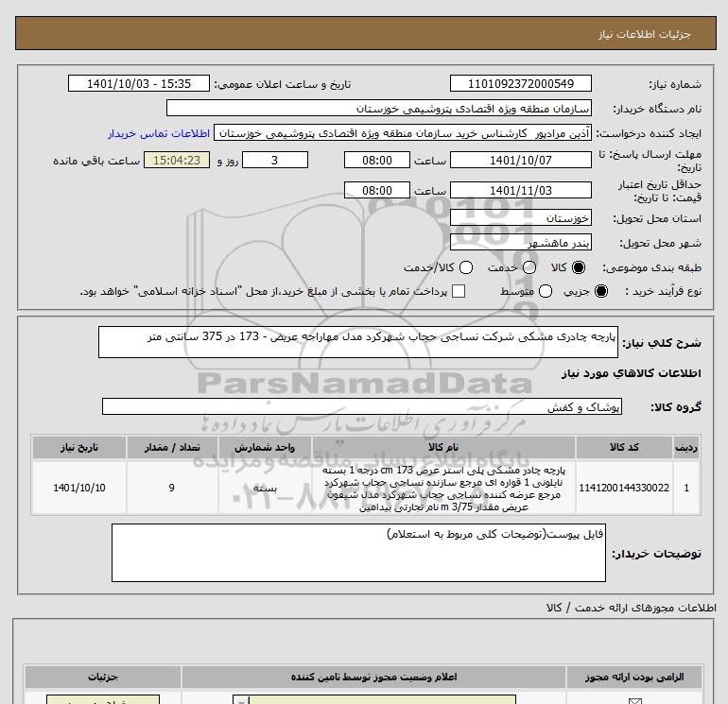
Task: Click product code 1141200144330022 cell
Action: pos(624,488)
